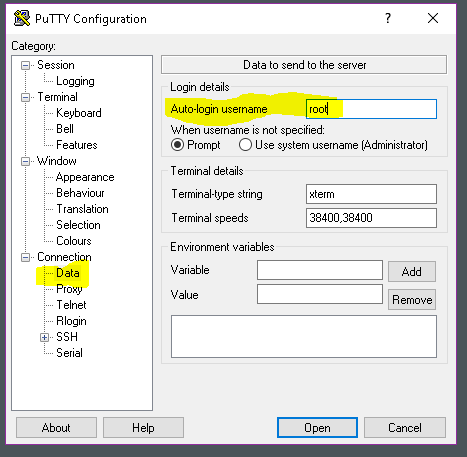Click the environment Value input field

(x=320, y=294)
